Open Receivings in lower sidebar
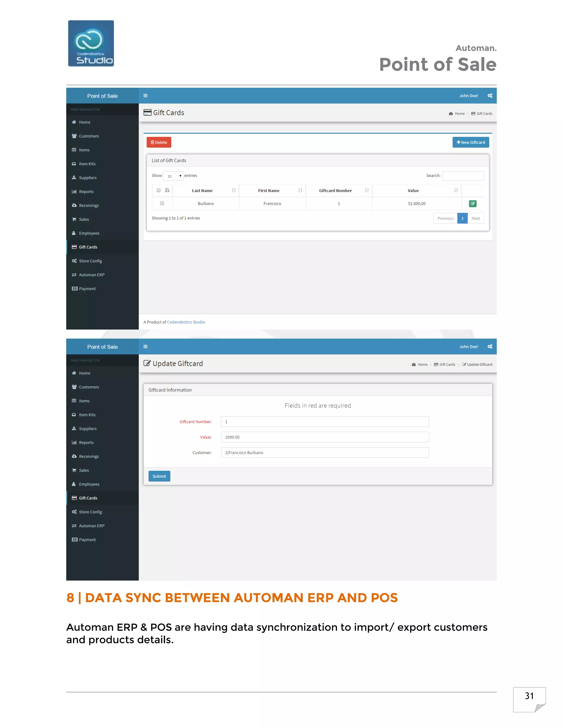Screen dimensions: 563x728 click(102, 456)
